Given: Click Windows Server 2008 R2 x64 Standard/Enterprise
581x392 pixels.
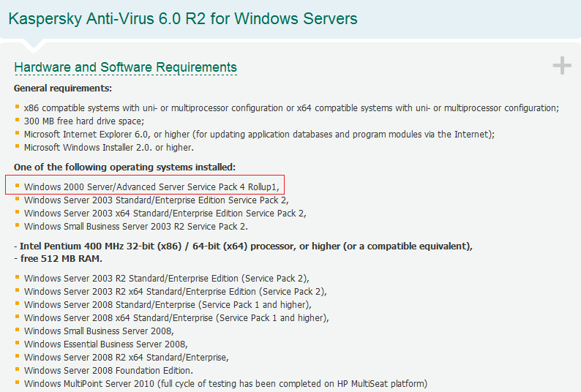Looking at the screenshot, I should click(127, 357).
